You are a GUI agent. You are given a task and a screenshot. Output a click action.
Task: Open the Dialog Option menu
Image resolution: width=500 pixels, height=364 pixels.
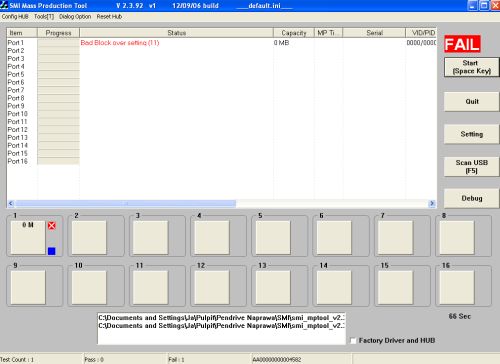[75, 16]
